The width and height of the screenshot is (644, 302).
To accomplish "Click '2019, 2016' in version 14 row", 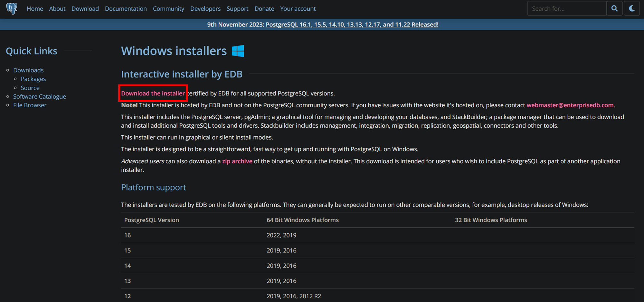I will pos(281,266).
